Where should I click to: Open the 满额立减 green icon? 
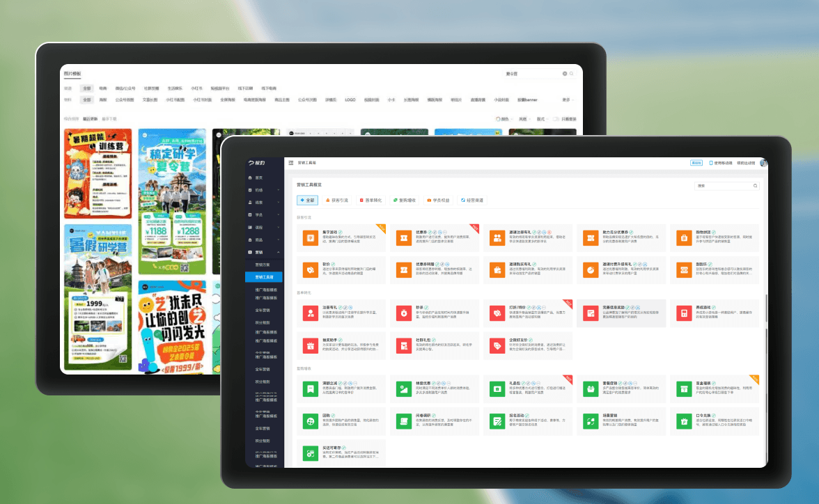pyautogui.click(x=311, y=389)
